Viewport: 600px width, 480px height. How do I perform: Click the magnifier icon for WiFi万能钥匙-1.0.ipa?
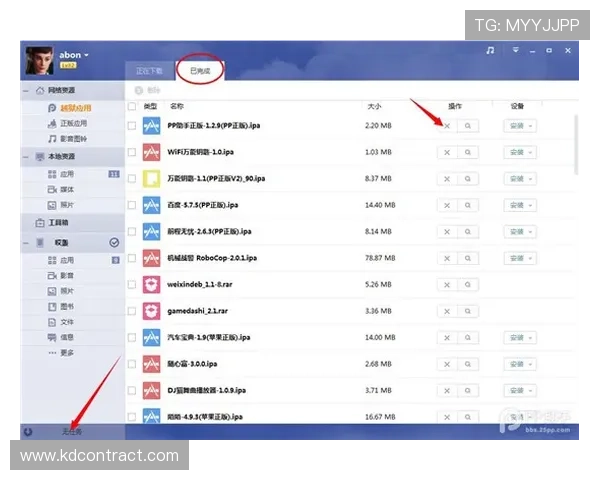click(x=467, y=152)
